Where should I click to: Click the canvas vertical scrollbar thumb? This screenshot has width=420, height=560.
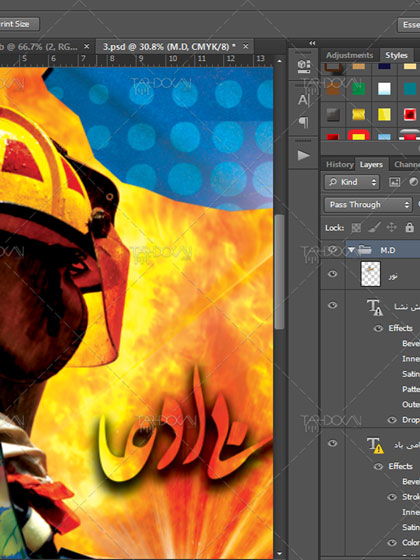pyautogui.click(x=279, y=271)
